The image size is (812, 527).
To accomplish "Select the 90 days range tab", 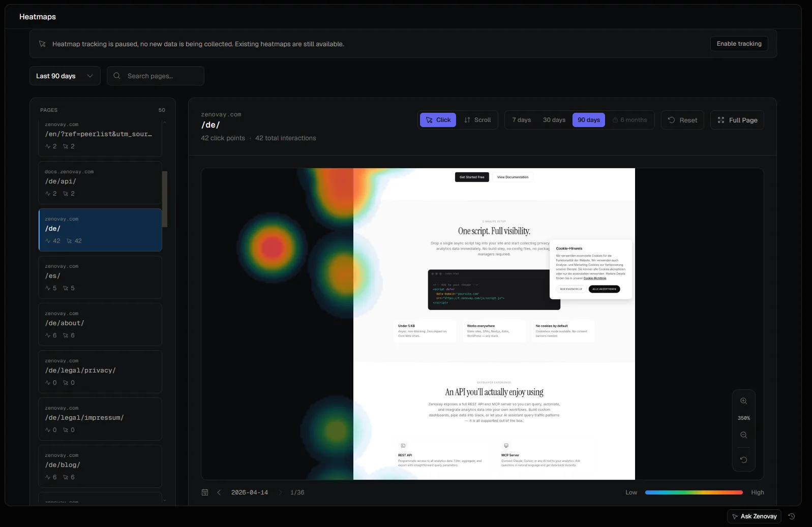I will point(589,120).
